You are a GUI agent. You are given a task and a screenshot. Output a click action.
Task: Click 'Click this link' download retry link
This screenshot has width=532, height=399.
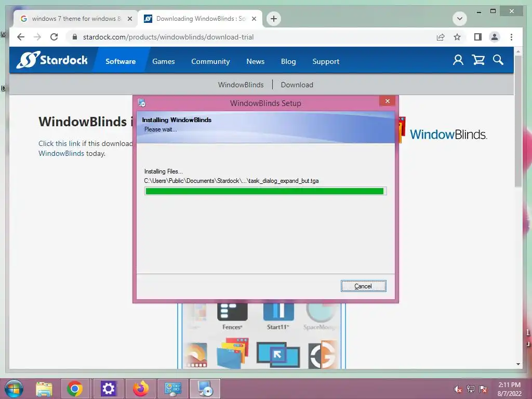pos(59,143)
